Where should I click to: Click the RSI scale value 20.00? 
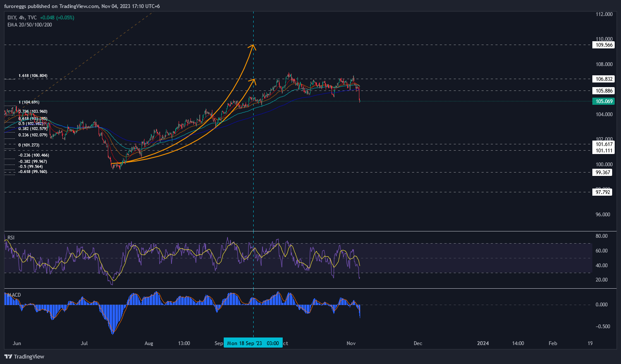602,280
